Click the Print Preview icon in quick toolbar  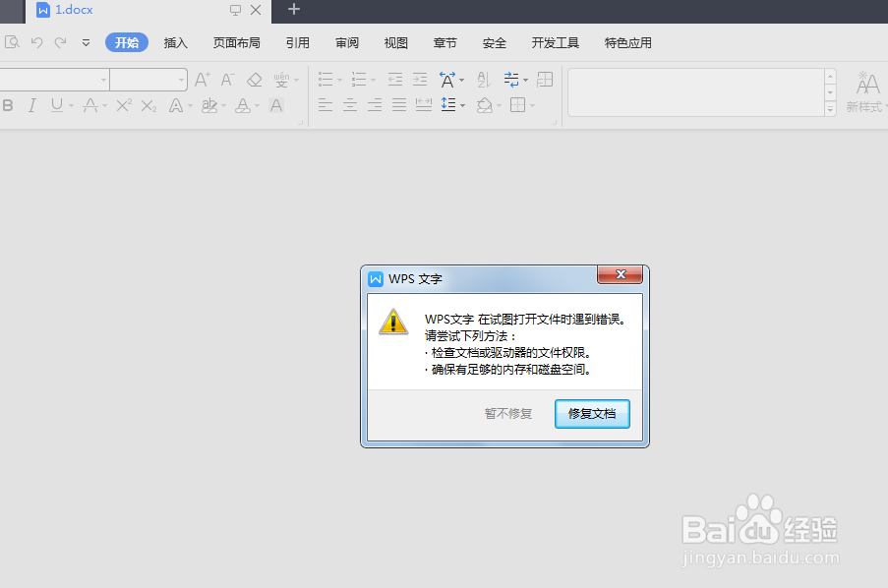[x=12, y=42]
